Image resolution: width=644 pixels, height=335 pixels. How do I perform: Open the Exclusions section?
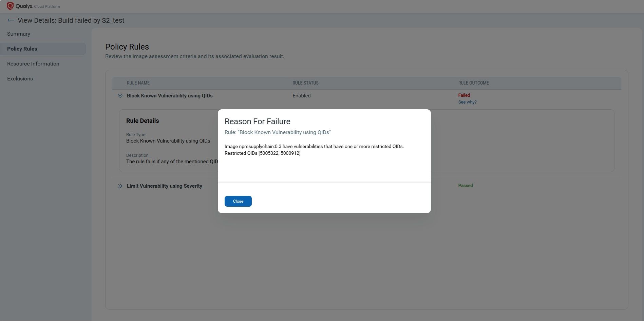[x=20, y=79]
